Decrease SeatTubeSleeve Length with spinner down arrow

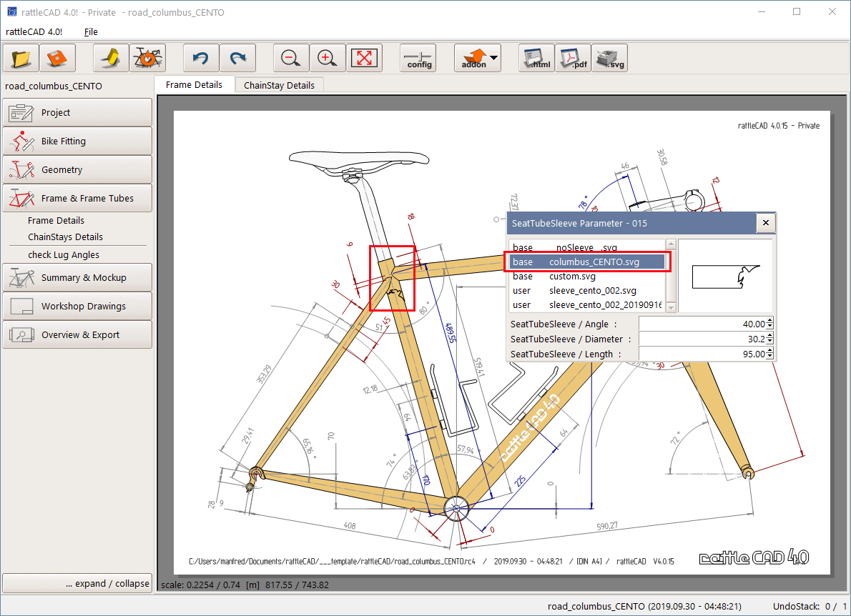click(x=769, y=357)
